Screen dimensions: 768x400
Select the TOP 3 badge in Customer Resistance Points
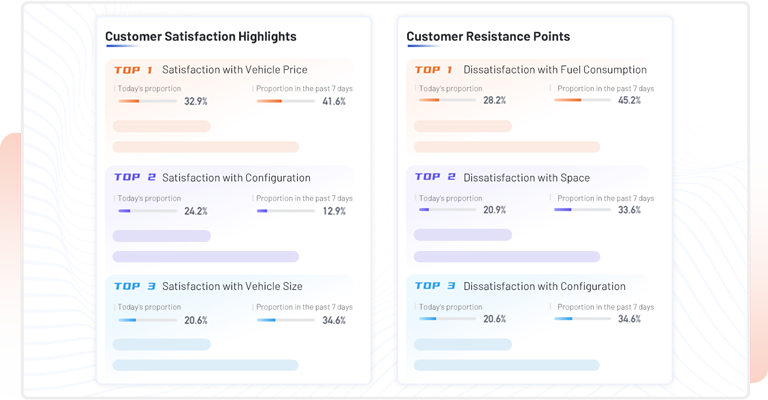[435, 286]
